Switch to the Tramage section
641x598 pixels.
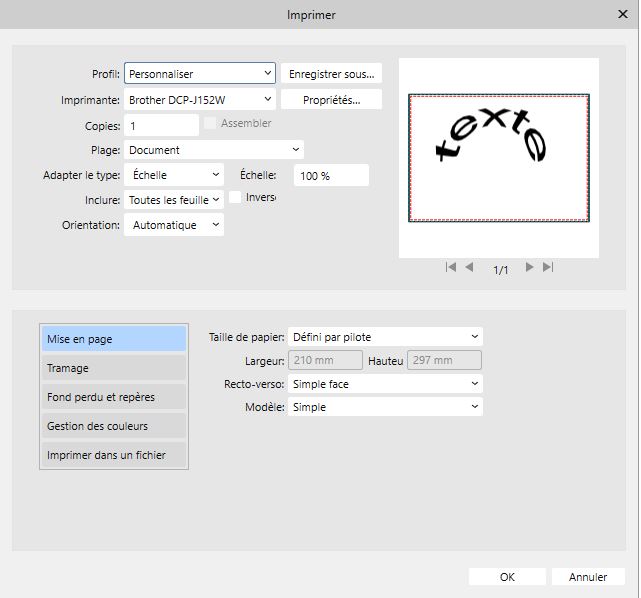[114, 368]
